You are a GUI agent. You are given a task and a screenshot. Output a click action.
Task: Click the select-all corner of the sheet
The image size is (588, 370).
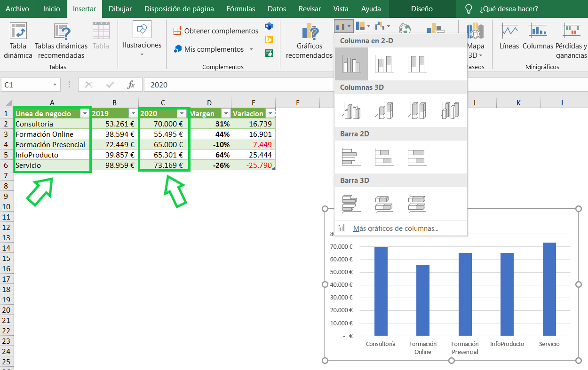coord(7,103)
